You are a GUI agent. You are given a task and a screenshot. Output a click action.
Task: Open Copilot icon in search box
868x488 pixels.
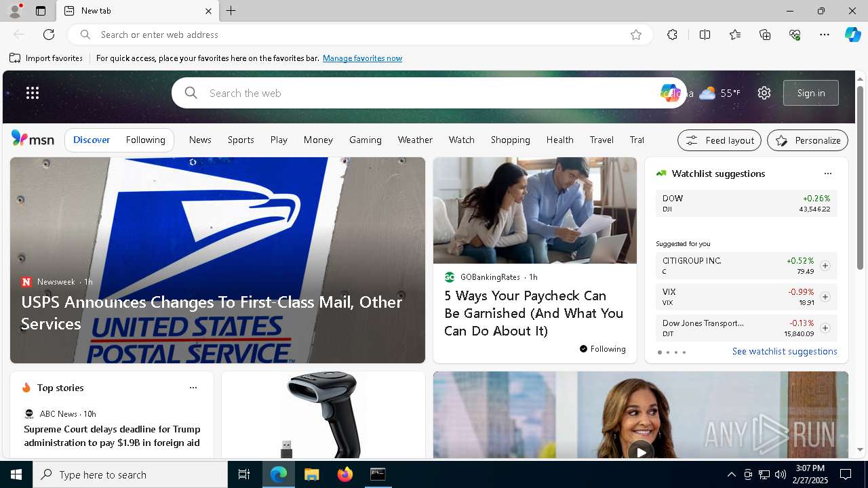point(670,93)
